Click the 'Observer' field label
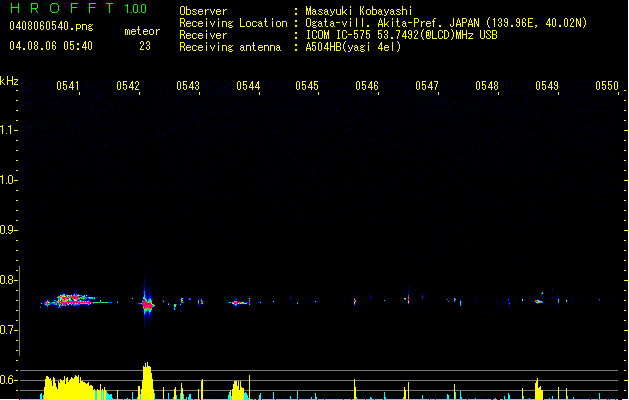 pos(203,11)
